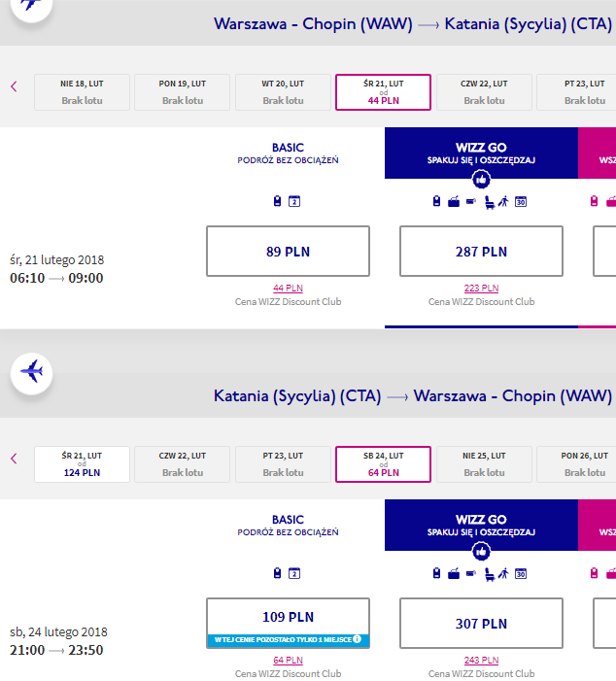Click the outbound small cabin bag icon under BASIC
Screen dimensions: 616x681
pyautogui.click(x=277, y=201)
